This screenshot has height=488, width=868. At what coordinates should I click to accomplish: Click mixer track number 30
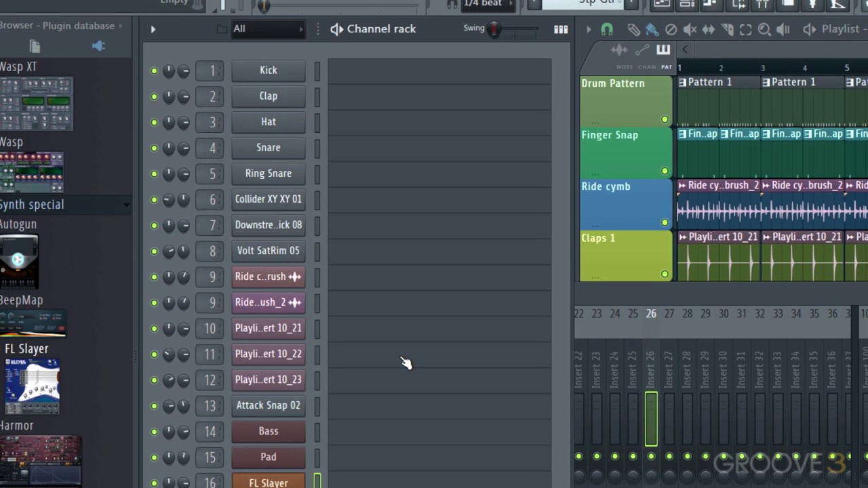tap(724, 314)
